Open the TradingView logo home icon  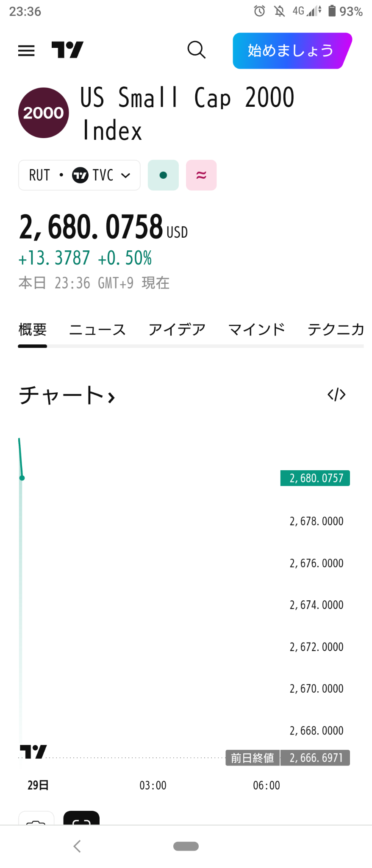click(68, 50)
